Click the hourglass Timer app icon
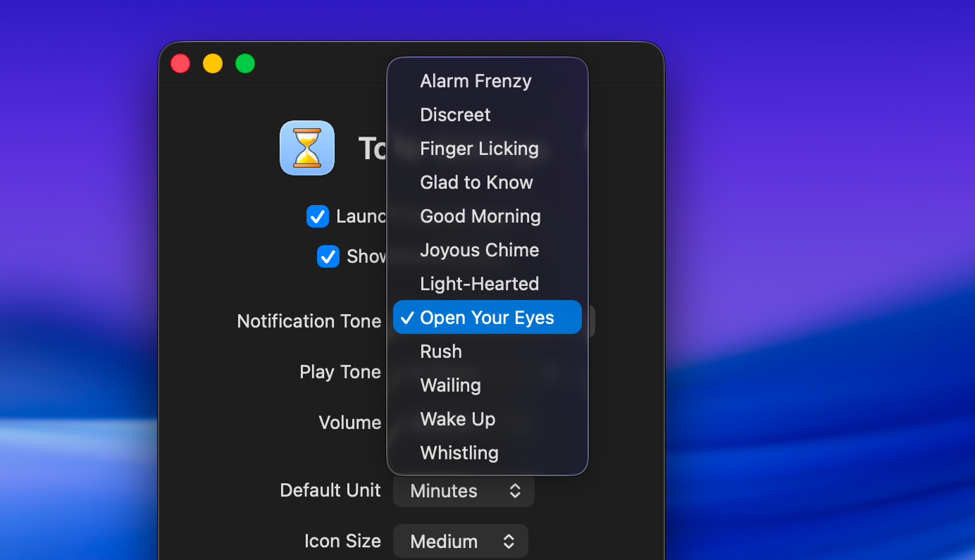The width and height of the screenshot is (975, 560). pos(307,148)
